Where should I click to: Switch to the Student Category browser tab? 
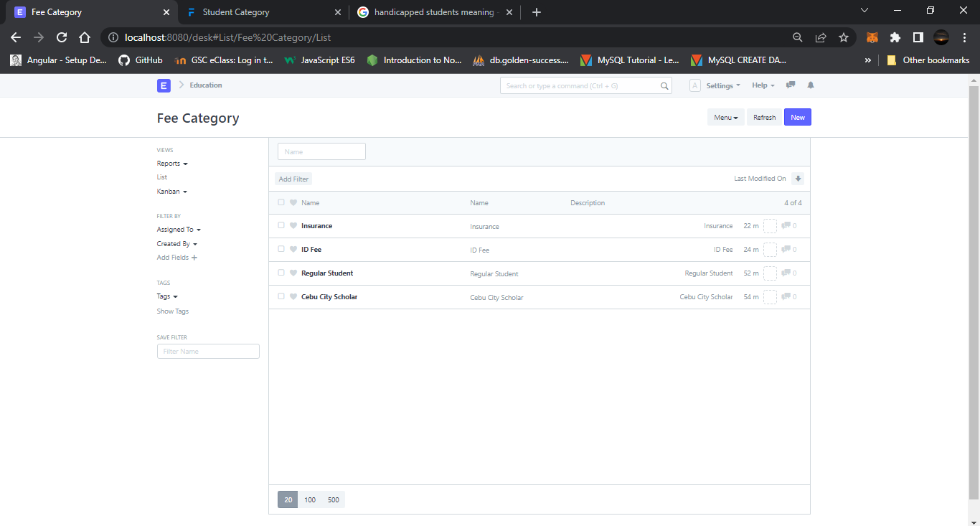263,12
